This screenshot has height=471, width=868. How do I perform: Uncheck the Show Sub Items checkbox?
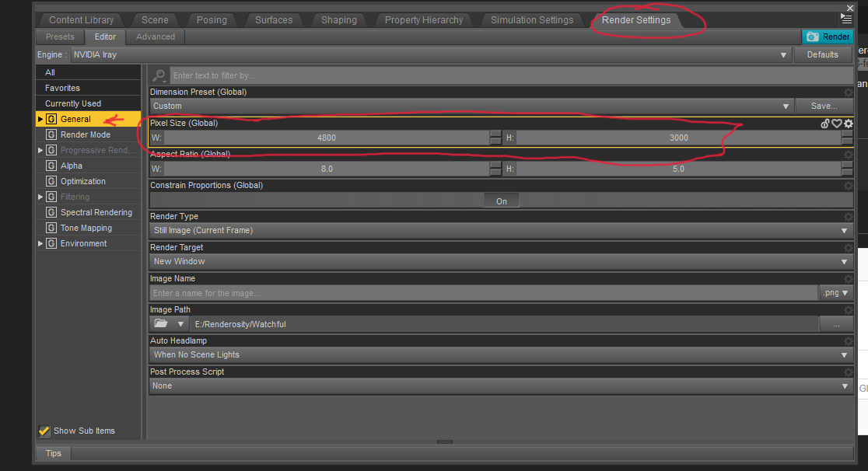tap(44, 431)
